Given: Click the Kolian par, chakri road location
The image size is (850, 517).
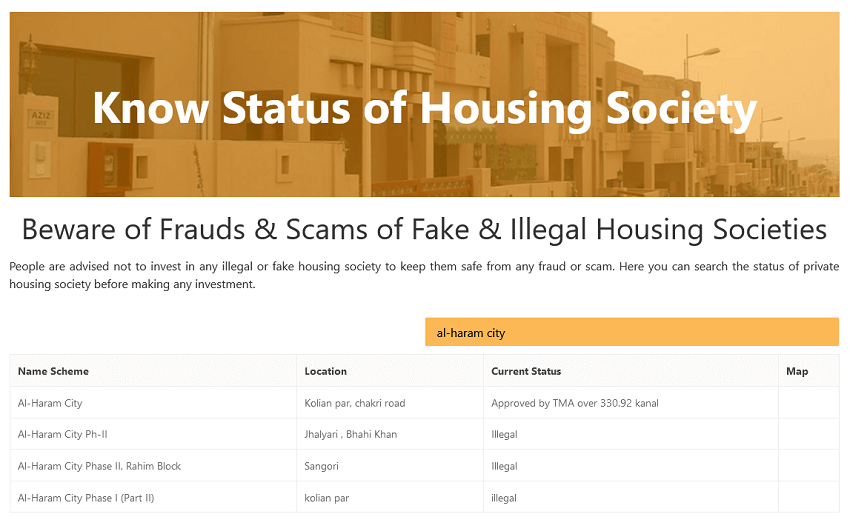Looking at the screenshot, I should [x=354, y=403].
